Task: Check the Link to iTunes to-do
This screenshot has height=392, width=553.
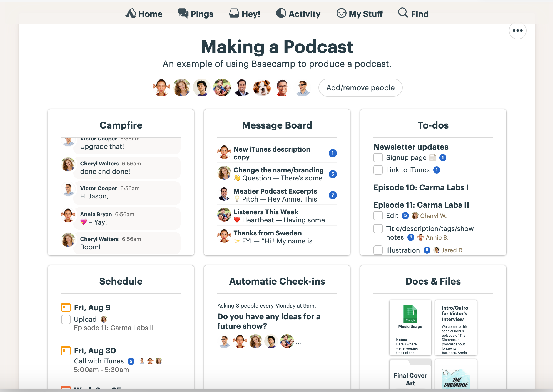Action: 378,170
